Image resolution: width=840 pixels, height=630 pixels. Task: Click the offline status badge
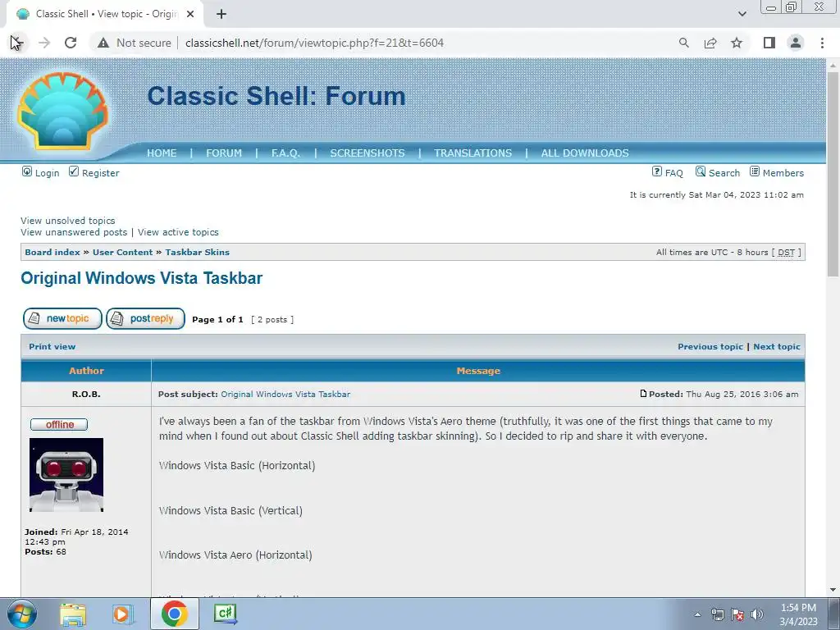pyautogui.click(x=59, y=424)
